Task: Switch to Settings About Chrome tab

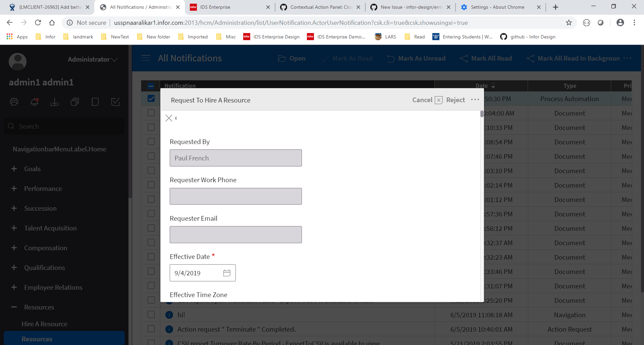Action: 501,7
